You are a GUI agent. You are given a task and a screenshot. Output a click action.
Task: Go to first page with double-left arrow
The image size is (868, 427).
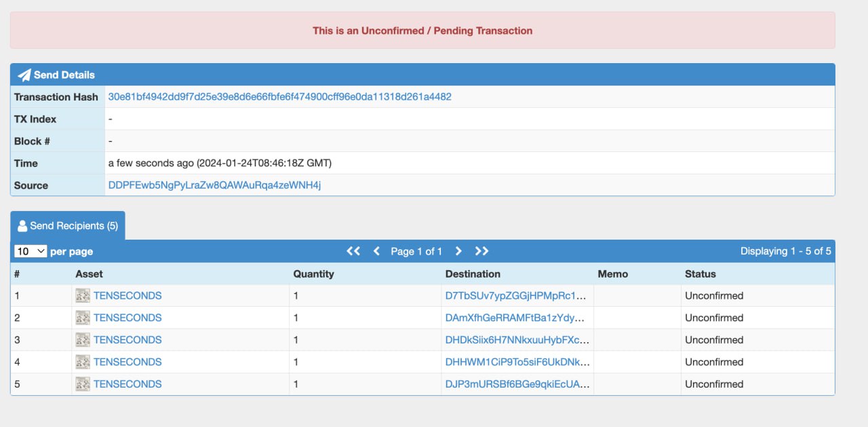pyautogui.click(x=353, y=251)
